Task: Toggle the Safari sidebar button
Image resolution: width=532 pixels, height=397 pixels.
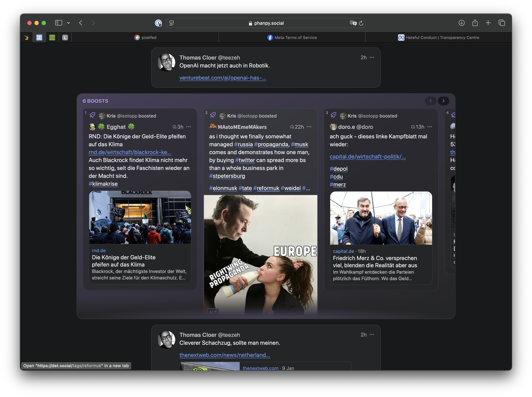Action: pyautogui.click(x=59, y=23)
